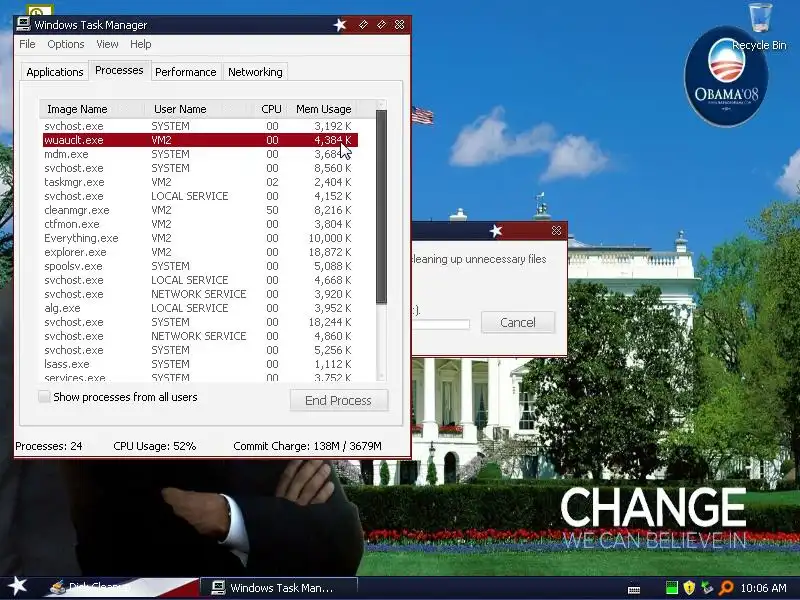
Task: Switch to the Applications tab
Action: (x=55, y=72)
